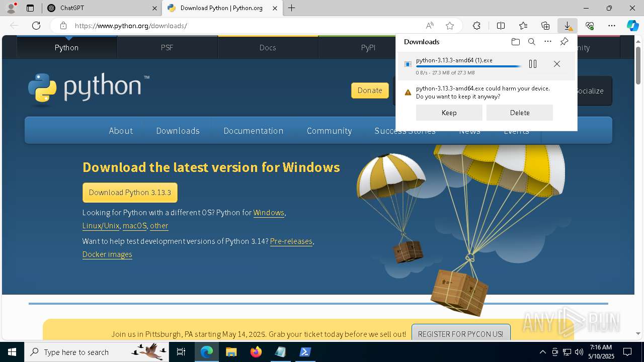Screen dimensions: 644x362
Task: Select the Python top navigation tab
Action: 67,47
